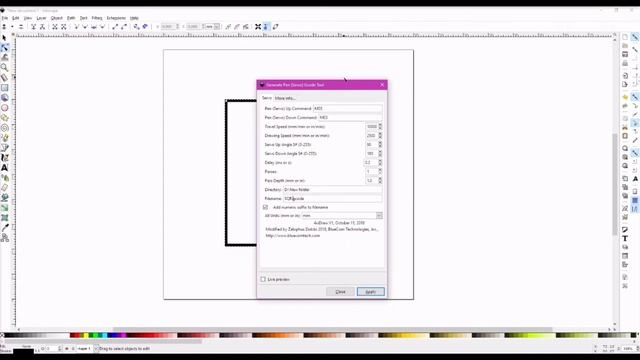
Task: Select the Tweak objects tool
Action: tap(4, 58)
